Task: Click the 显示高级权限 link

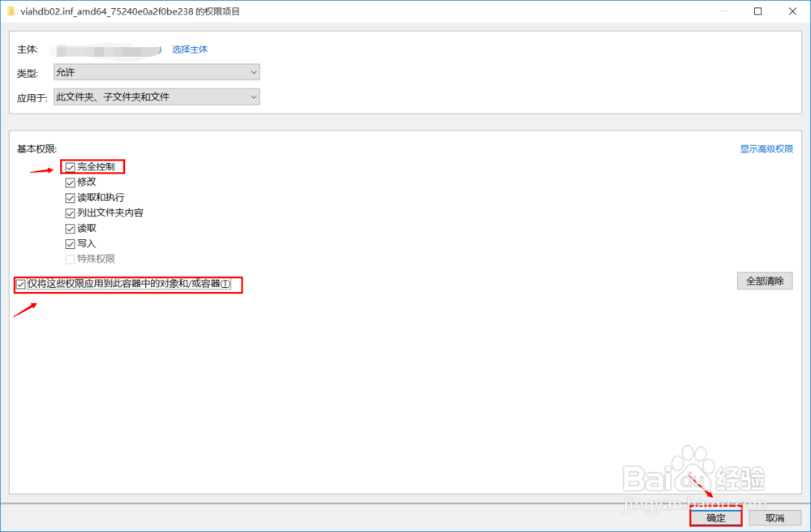Action: (x=766, y=149)
